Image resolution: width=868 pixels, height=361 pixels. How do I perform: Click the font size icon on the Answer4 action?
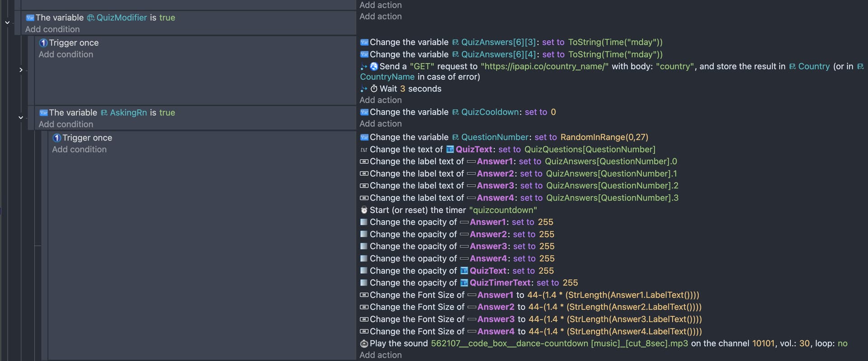364,332
